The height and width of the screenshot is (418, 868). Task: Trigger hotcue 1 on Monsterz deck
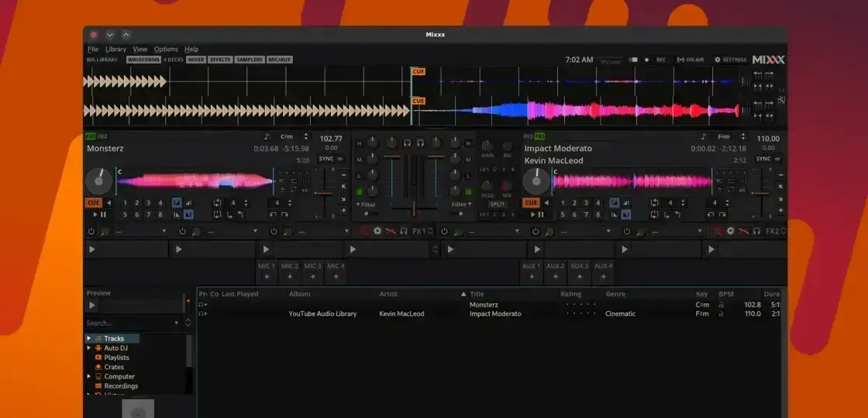125,203
